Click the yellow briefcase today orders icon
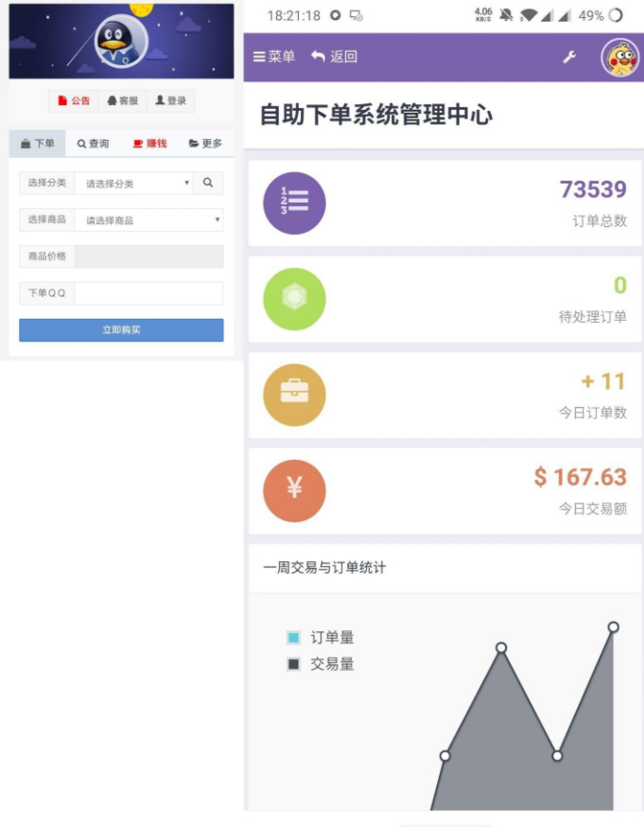Image resolution: width=644 pixels, height=827 pixels. point(294,395)
